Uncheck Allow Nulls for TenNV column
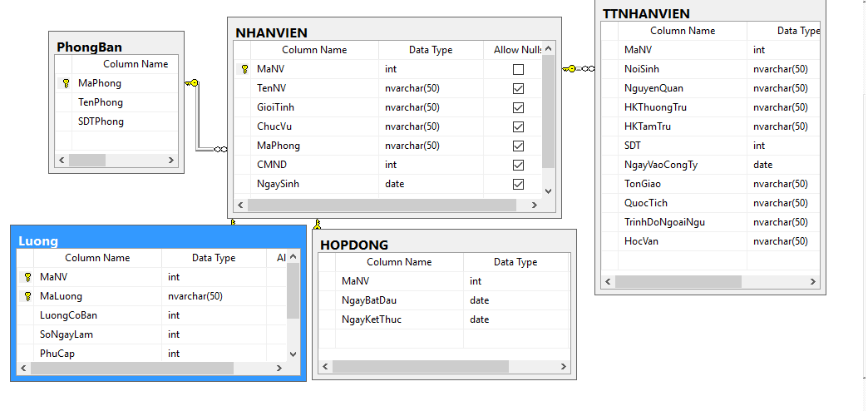The image size is (868, 411). click(x=518, y=88)
